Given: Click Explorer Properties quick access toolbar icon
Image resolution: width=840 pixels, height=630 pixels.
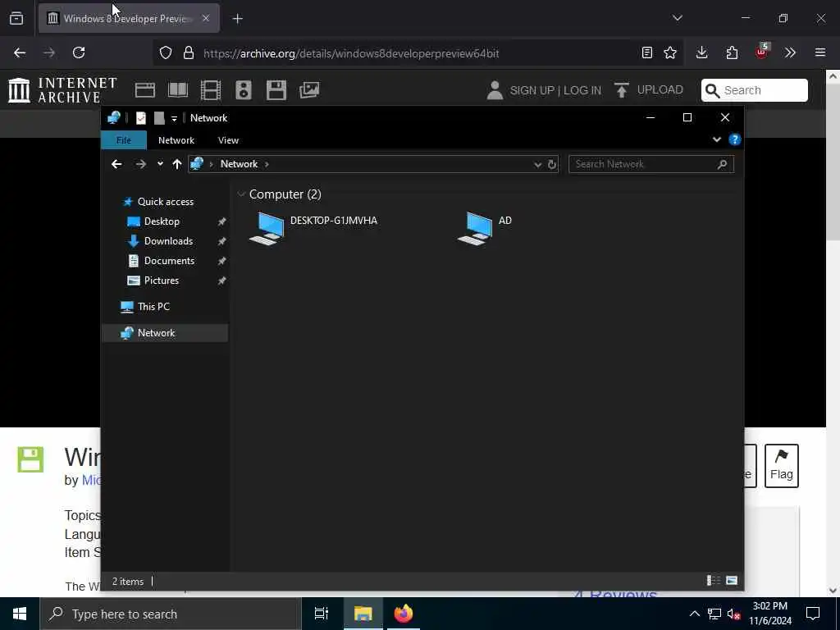Looking at the screenshot, I should (141, 118).
